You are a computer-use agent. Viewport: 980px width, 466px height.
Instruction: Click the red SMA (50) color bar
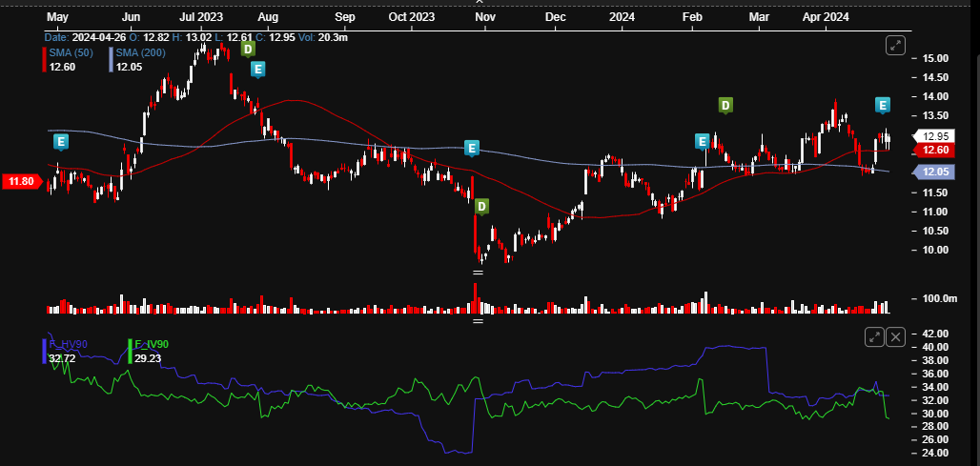point(44,59)
